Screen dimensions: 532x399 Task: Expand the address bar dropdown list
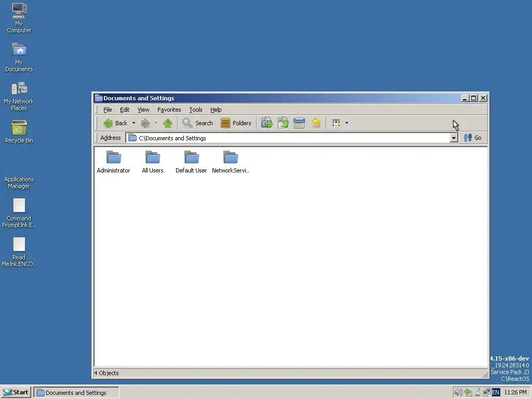pos(454,138)
